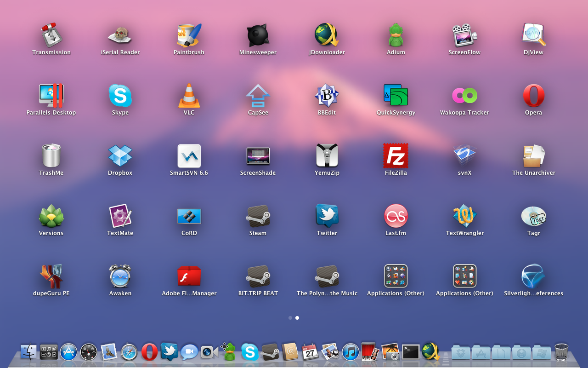The height and width of the screenshot is (368, 588).
Task: Switch to the first Launchpad page dot
Action: pos(290,318)
